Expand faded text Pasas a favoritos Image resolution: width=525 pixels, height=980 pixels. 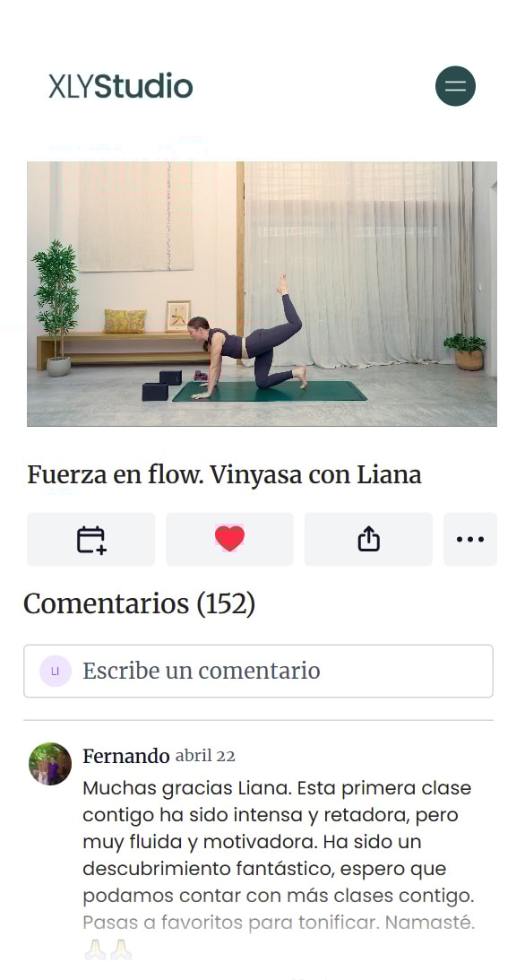279,923
